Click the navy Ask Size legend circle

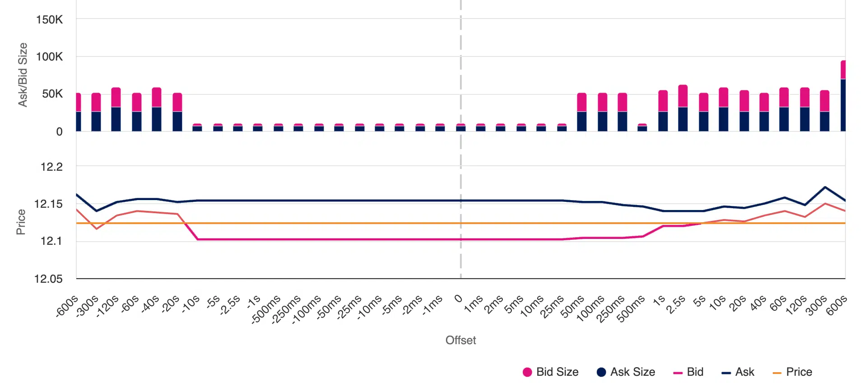click(601, 372)
